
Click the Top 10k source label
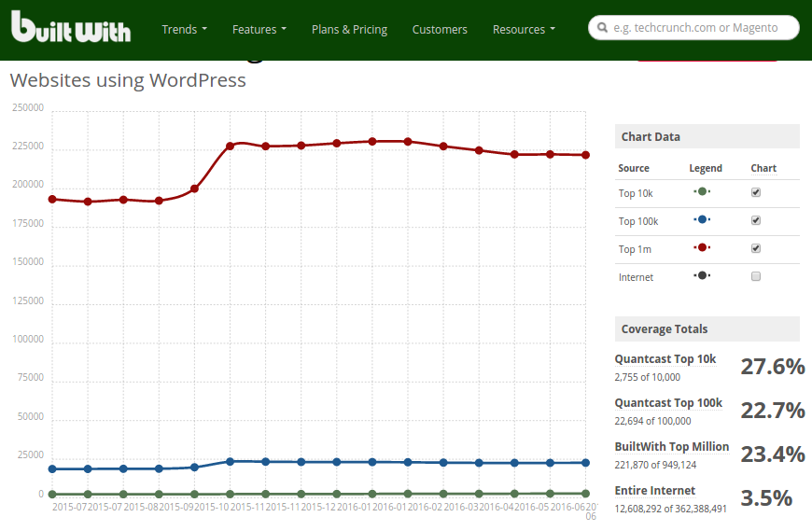[636, 193]
